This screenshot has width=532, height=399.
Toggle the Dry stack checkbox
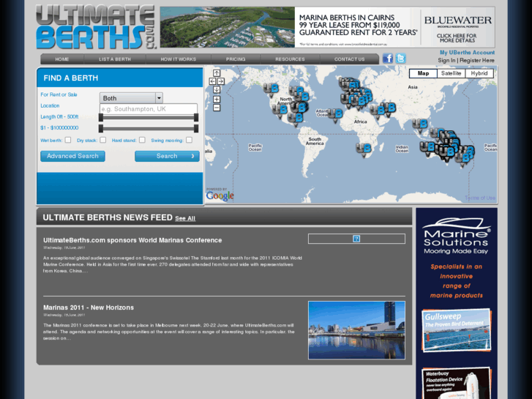click(x=103, y=140)
